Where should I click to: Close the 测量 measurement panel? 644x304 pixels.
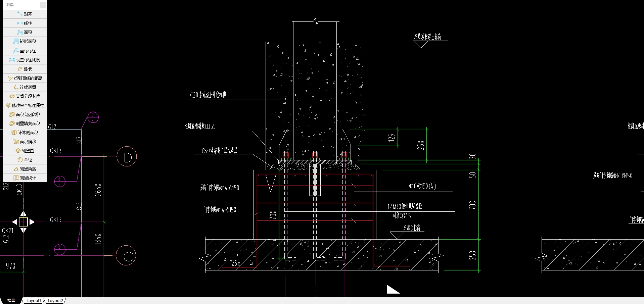43,5
